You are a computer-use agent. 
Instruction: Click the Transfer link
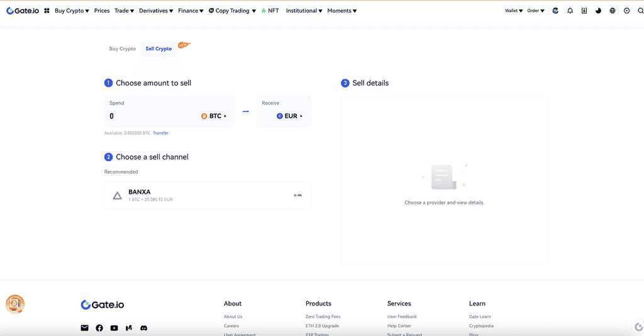coord(160,133)
